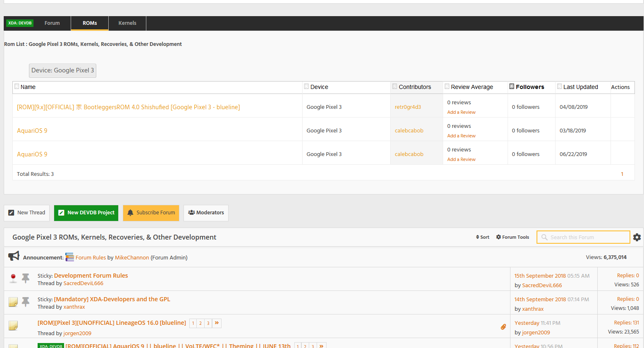Open the Forum Tools dropdown
This screenshot has width=644, height=348.
(513, 237)
